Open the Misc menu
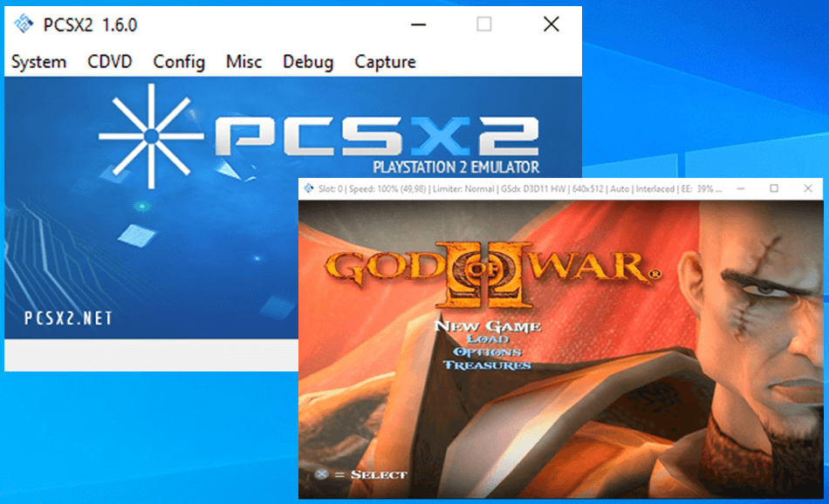Viewport: 829px width, 504px height. click(243, 62)
